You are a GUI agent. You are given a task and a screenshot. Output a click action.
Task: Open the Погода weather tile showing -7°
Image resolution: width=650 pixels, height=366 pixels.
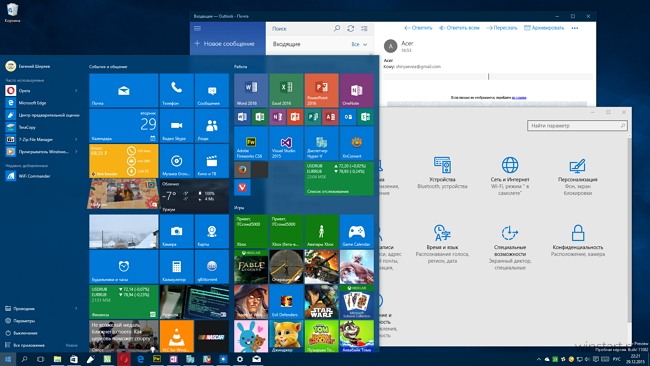[194, 196]
